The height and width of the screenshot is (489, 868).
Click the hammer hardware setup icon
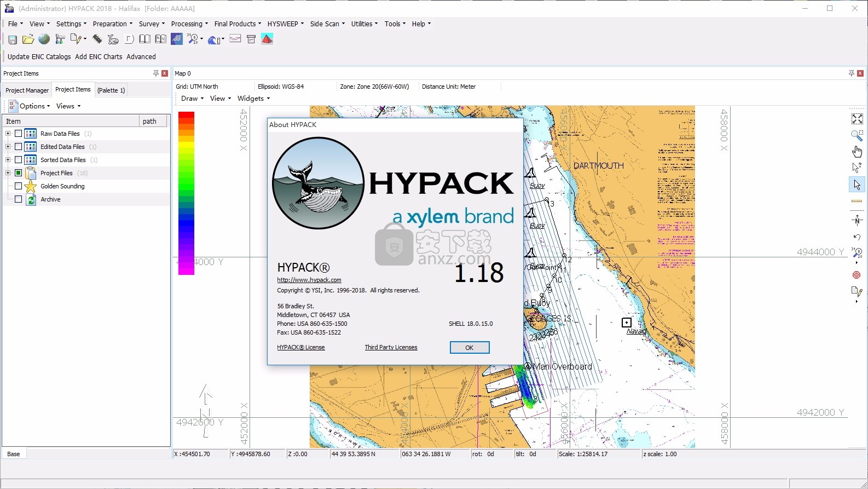(60, 39)
